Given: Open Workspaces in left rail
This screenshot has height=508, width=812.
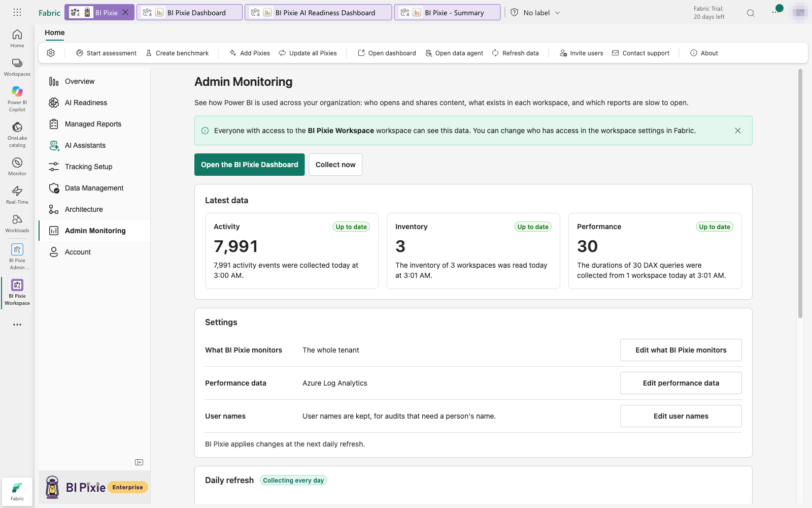Looking at the screenshot, I should [17, 67].
